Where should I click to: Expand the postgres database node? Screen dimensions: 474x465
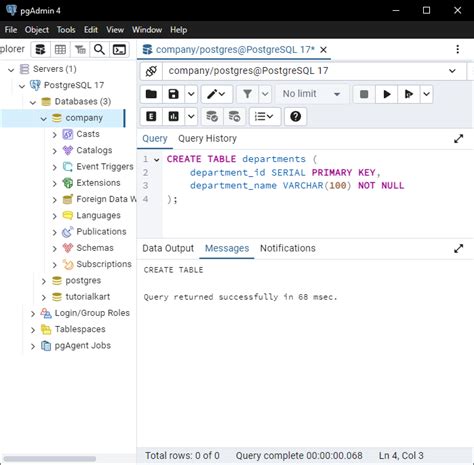click(43, 281)
